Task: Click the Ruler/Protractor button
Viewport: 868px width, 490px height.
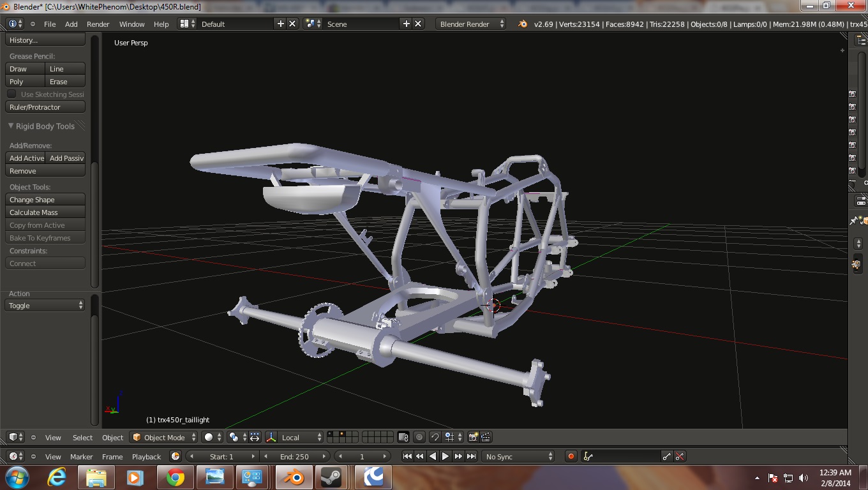Action: pos(45,107)
